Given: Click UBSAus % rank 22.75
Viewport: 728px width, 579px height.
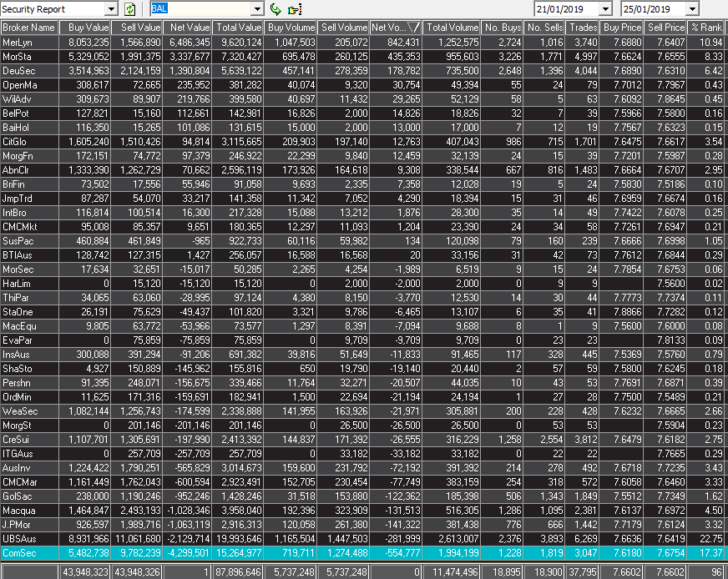Looking at the screenshot, I should pyautogui.click(x=710, y=539).
